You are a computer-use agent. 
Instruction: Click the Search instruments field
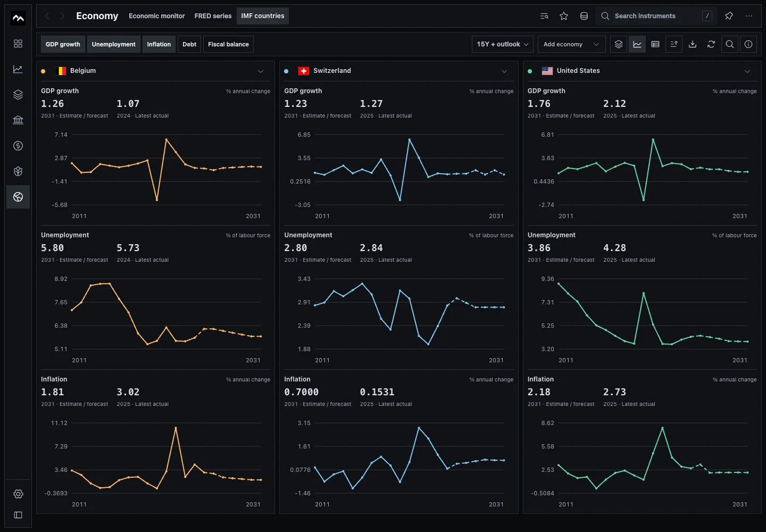656,16
